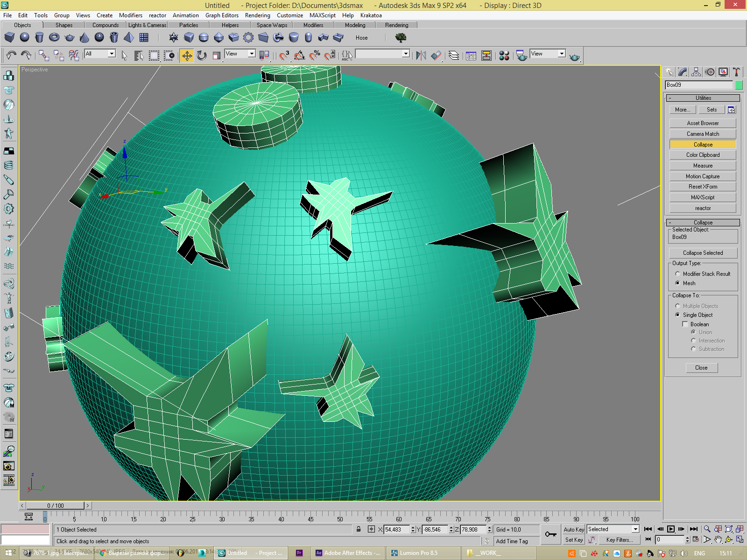Open the Material Editor from the toolbar
Image resolution: width=747 pixels, height=560 pixels.
tap(504, 56)
